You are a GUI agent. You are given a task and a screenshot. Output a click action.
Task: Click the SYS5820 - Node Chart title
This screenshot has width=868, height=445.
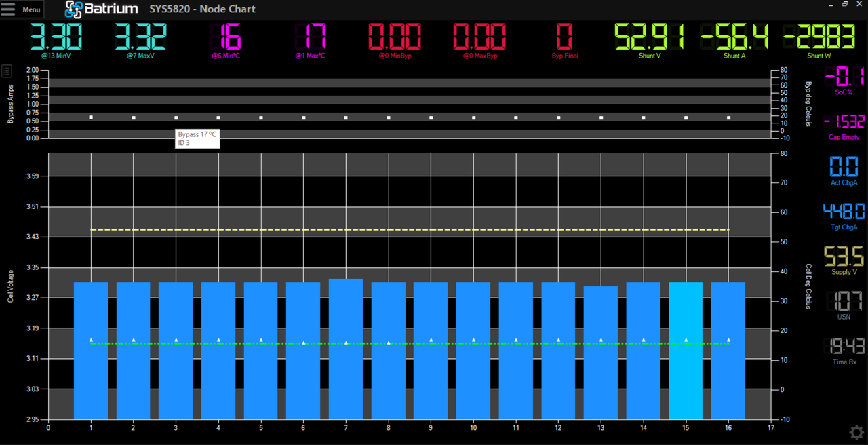[203, 9]
